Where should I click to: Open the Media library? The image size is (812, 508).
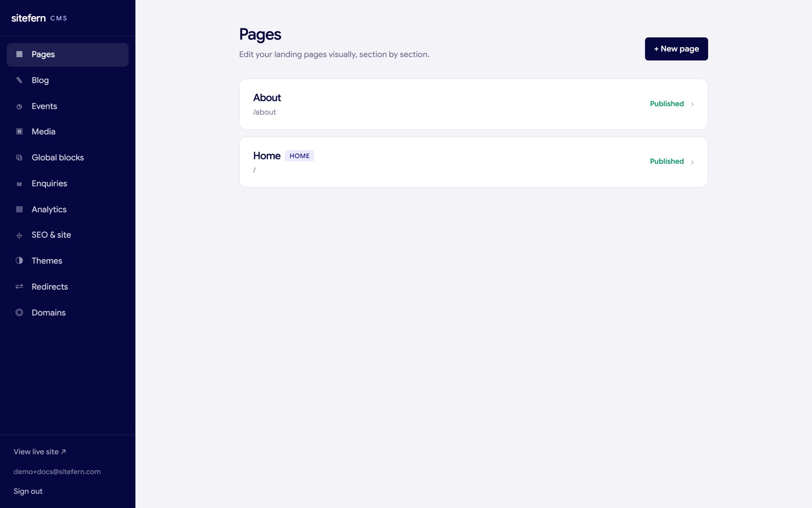click(67, 132)
